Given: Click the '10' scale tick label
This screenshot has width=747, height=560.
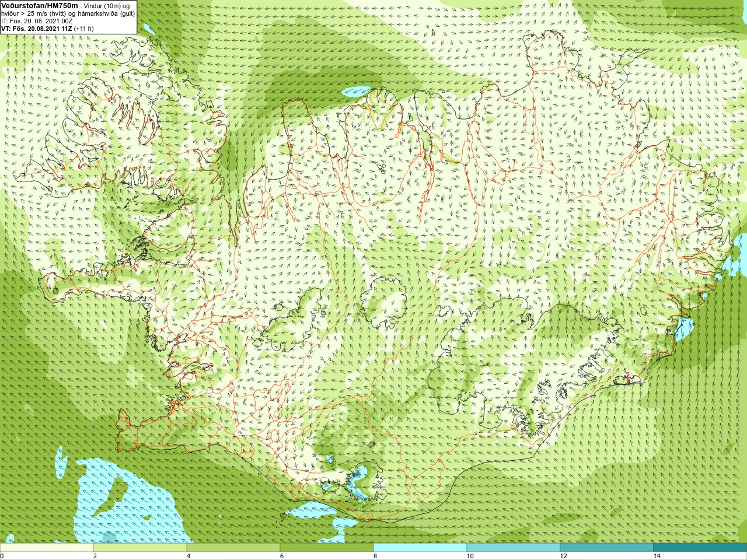Looking at the screenshot, I should coord(470,556).
